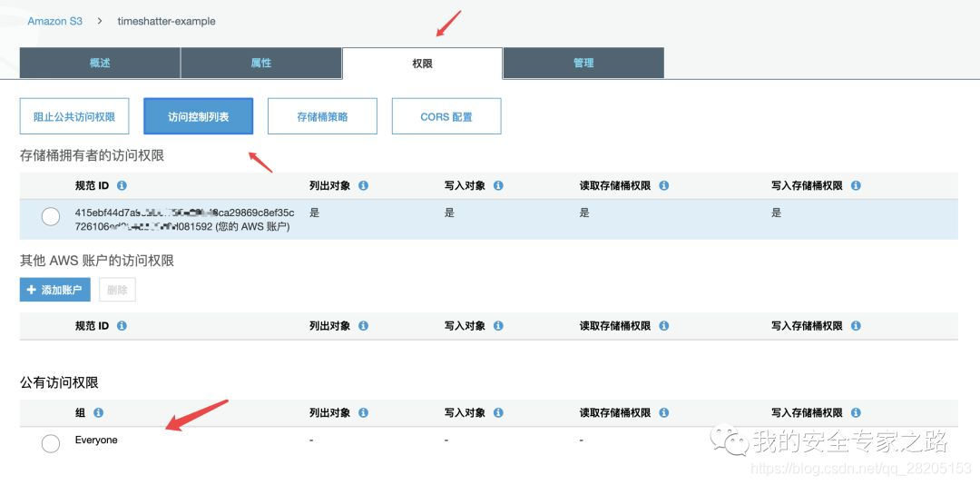Click the timeshatter-example breadcrumb text
The image size is (980, 485).
[x=166, y=21]
